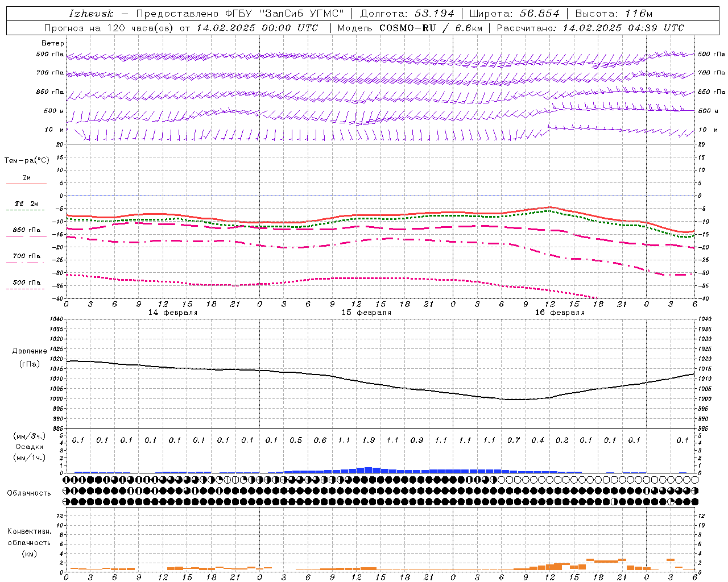The image size is (728, 582).
Task: Click the '(км)' unit under convective cloud label
Action: point(29,553)
